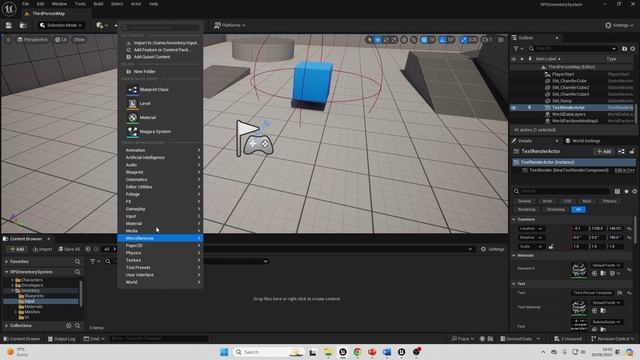The height and width of the screenshot is (360, 640).
Task: Expand the Characters folder in tree
Action: (13, 280)
